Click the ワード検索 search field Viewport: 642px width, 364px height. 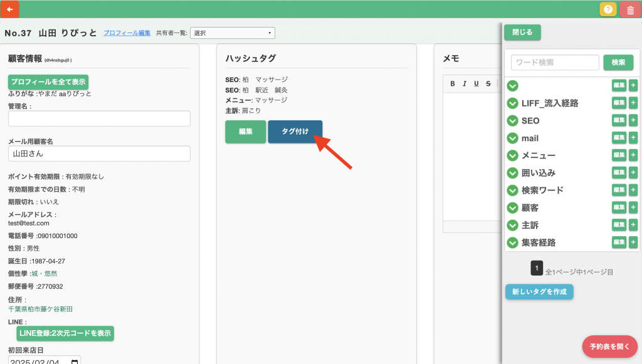point(555,63)
